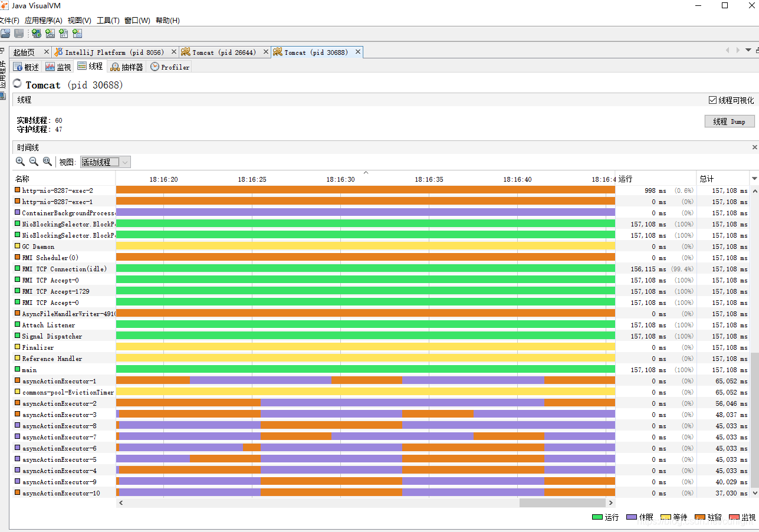759x532 pixels.
Task: Open the 文件(F) menu
Action: point(9,20)
